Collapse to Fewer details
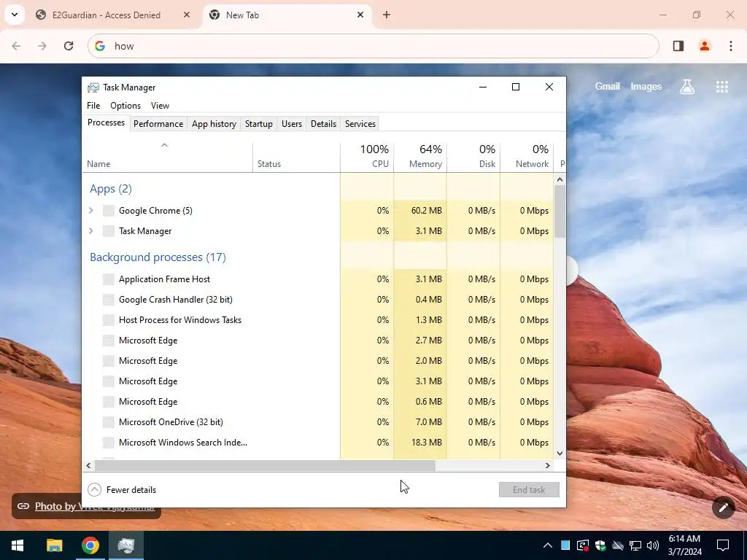747x560 pixels. click(123, 489)
